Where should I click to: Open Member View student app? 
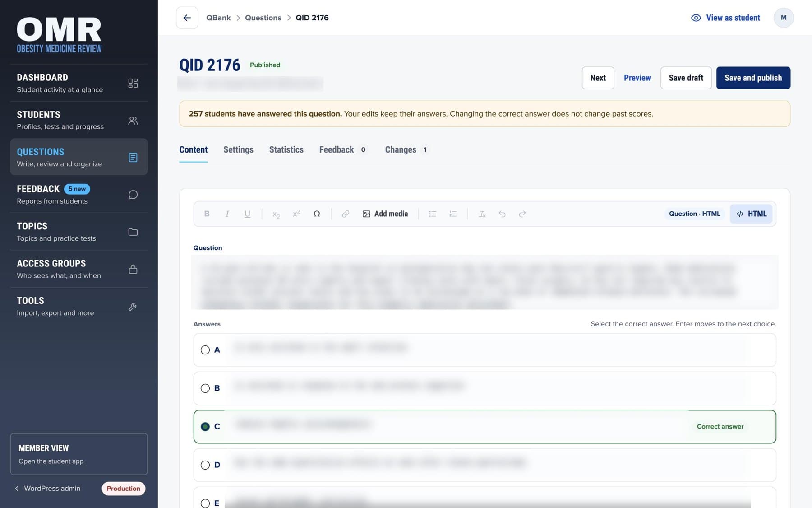(78, 454)
